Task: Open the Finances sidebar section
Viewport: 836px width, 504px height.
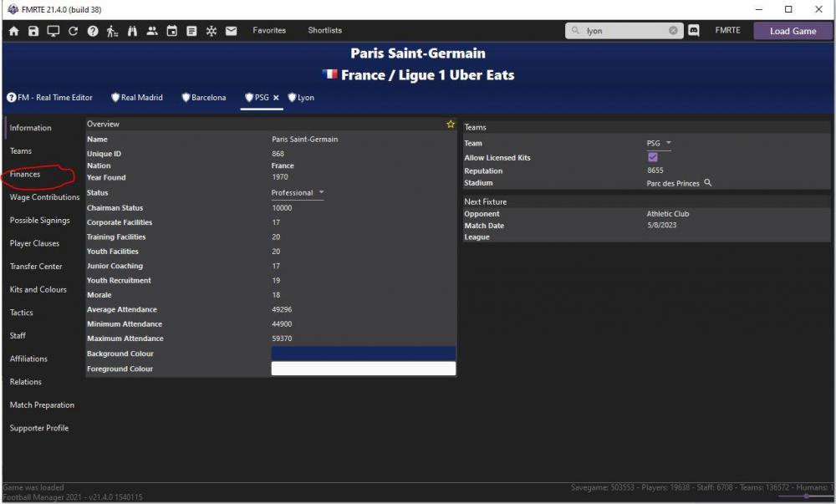Action: (x=25, y=174)
